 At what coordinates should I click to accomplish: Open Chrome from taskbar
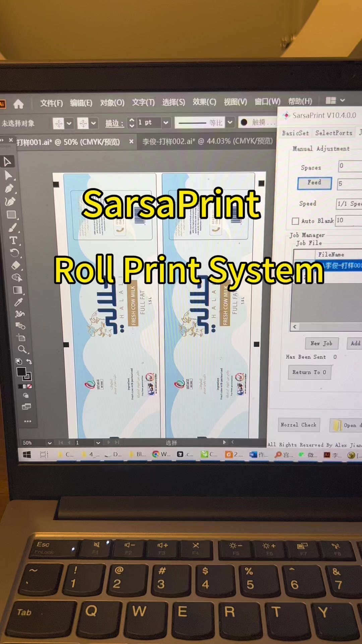[x=161, y=454]
